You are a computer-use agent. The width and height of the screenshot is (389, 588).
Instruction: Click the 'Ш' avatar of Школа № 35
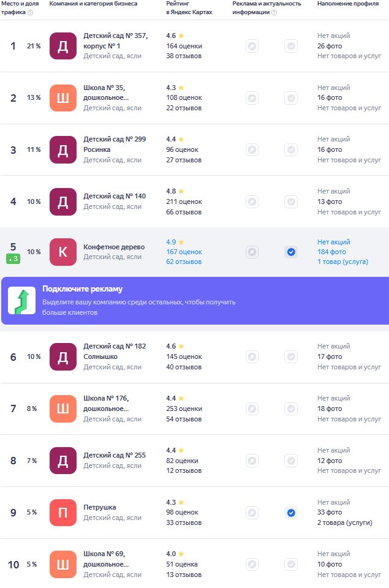pos(63,98)
